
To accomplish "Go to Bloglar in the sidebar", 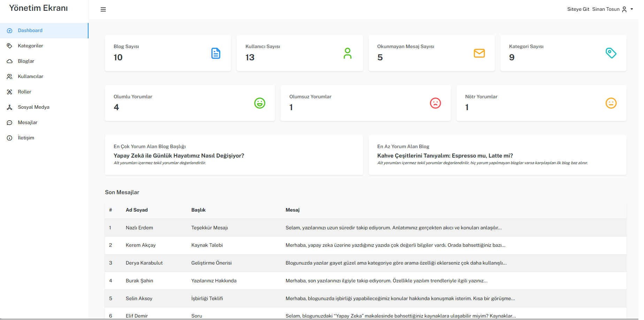I will pos(26,61).
